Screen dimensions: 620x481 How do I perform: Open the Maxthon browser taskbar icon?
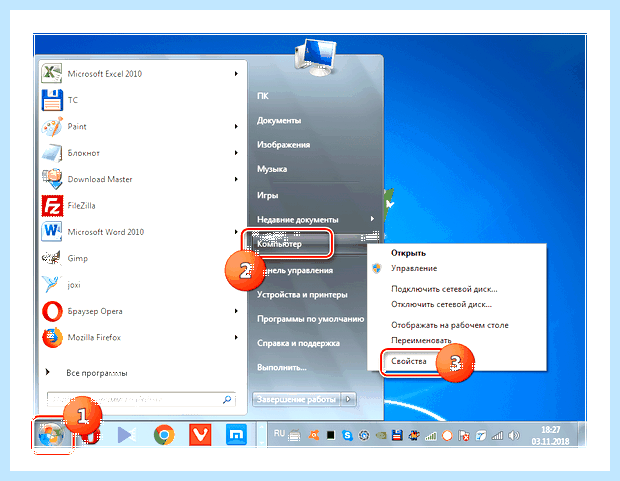236,435
